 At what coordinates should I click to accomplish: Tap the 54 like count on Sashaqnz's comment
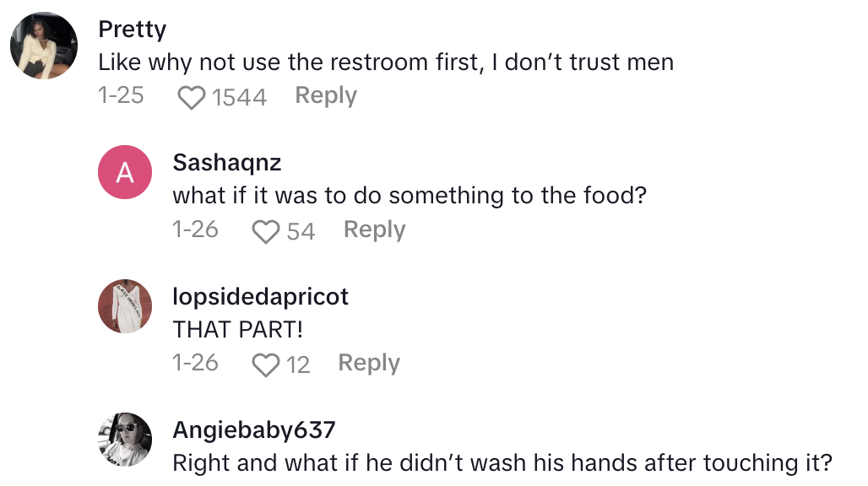click(303, 229)
